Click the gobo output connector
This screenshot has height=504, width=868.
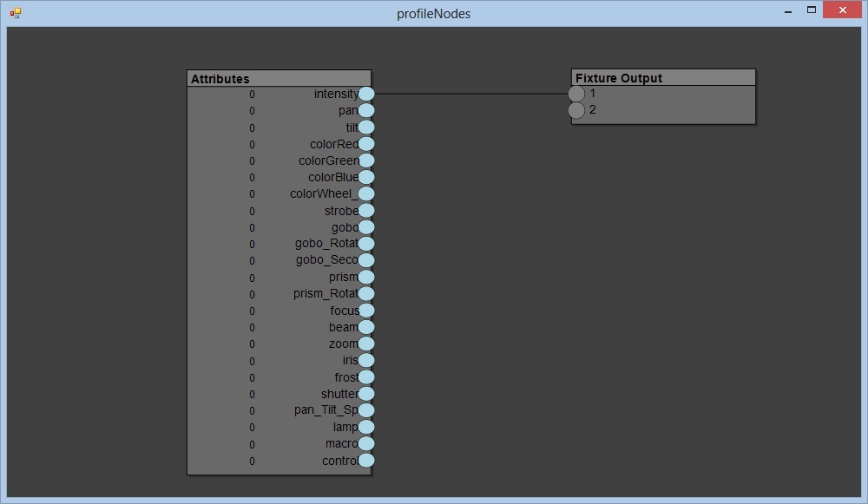click(366, 227)
